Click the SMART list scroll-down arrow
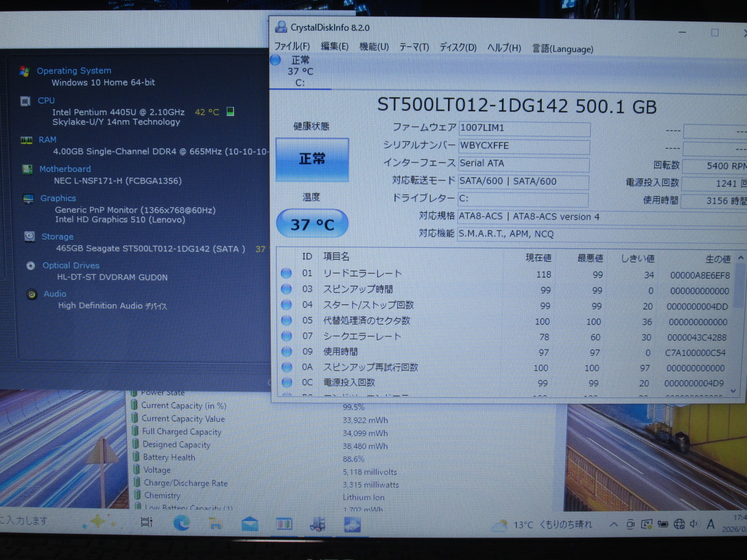Image resolution: width=747 pixels, height=560 pixels. [x=733, y=391]
